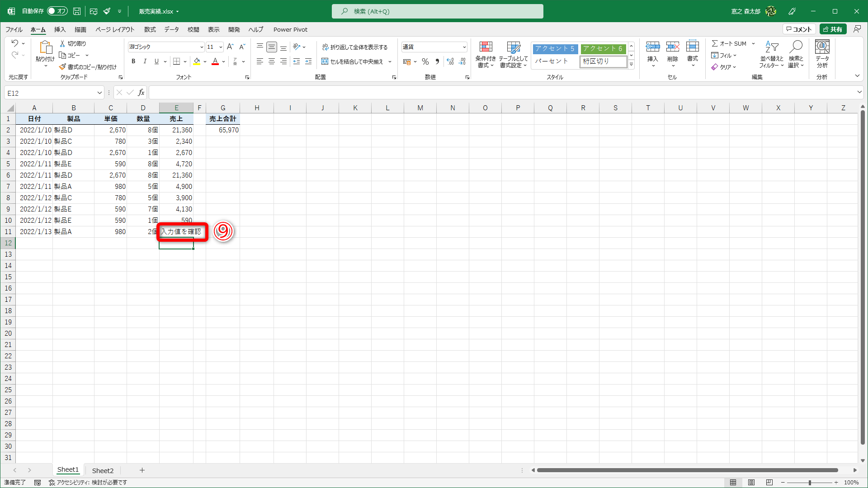Open the Name Box dropdown arrow
Image resolution: width=868 pixels, height=488 pixels.
click(99, 93)
